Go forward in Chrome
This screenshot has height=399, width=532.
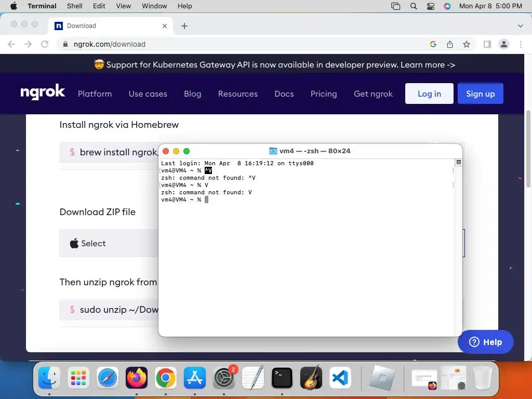(x=28, y=44)
